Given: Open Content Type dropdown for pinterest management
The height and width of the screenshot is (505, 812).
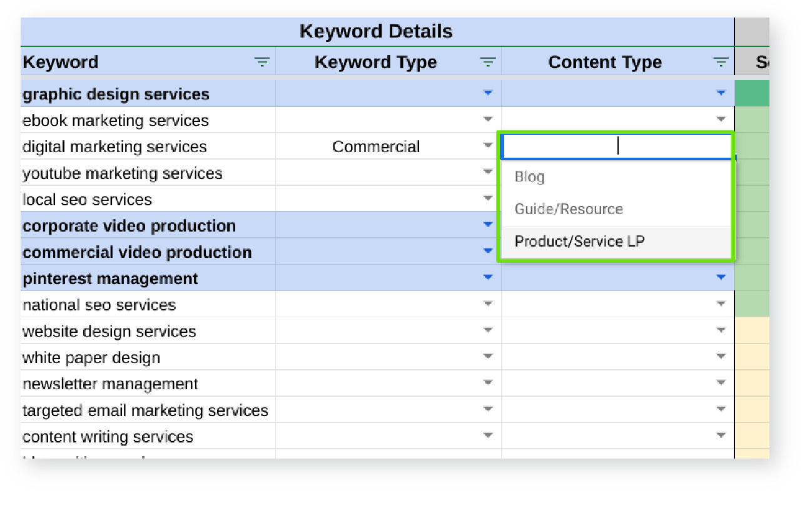Looking at the screenshot, I should [721, 277].
